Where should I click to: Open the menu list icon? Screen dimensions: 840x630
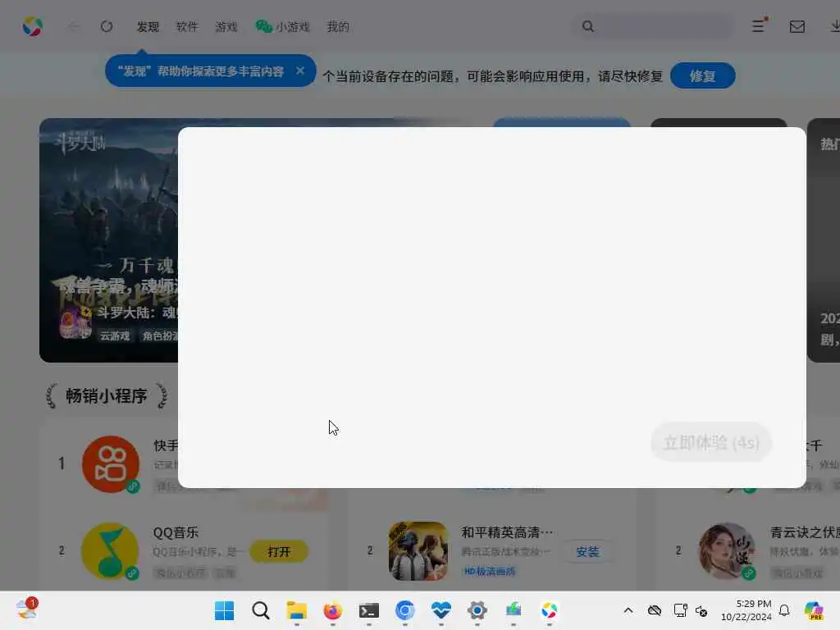coord(760,25)
